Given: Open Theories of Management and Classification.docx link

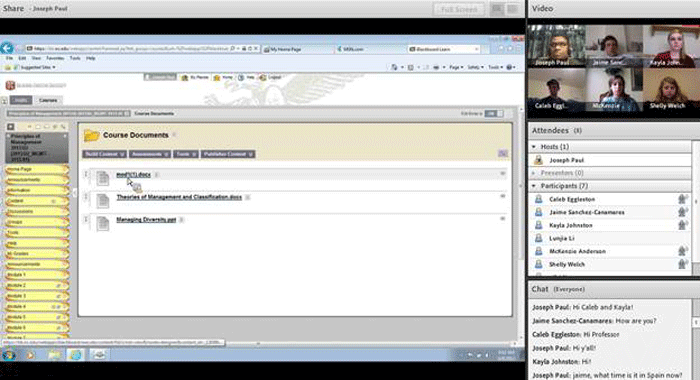Looking at the screenshot, I should [179, 197].
